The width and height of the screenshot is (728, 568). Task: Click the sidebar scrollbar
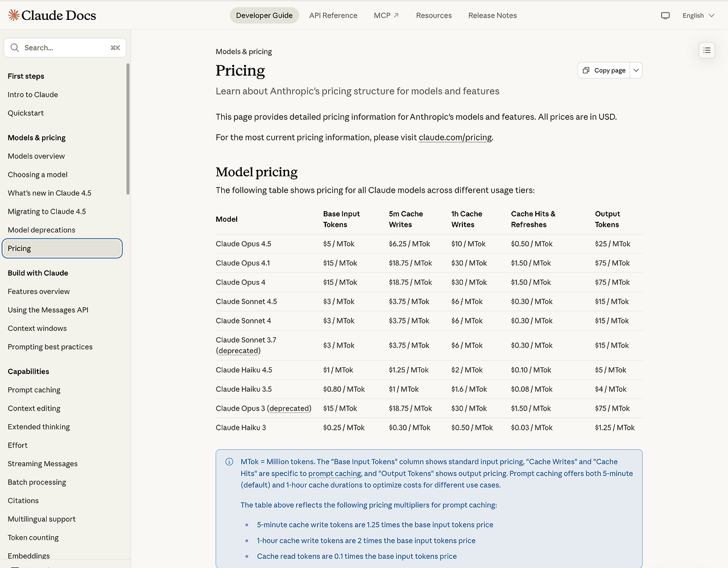(128, 129)
